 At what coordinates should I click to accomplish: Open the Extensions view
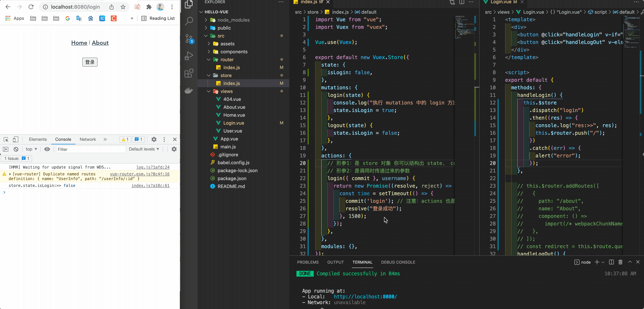pos(189,73)
